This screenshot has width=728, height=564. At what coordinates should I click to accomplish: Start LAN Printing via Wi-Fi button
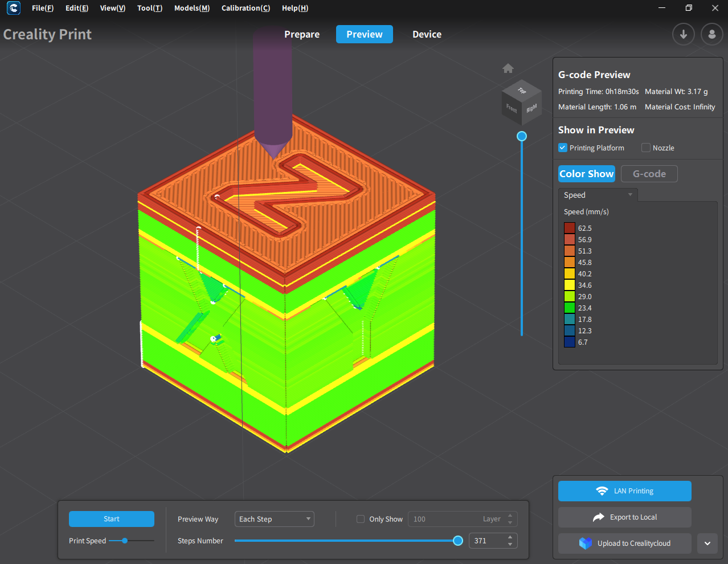(624, 491)
